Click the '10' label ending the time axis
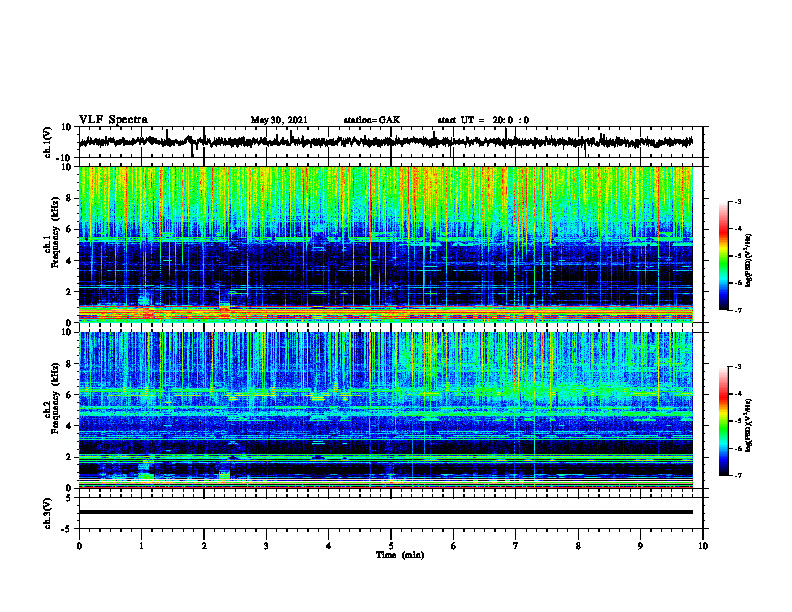The height and width of the screenshot is (612, 792). pyautogui.click(x=703, y=546)
